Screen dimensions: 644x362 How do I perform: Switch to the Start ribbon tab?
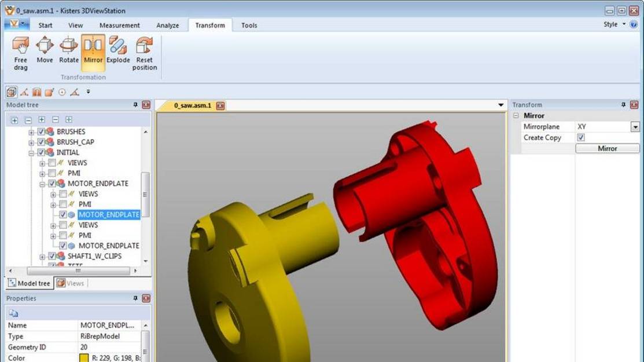(x=45, y=25)
